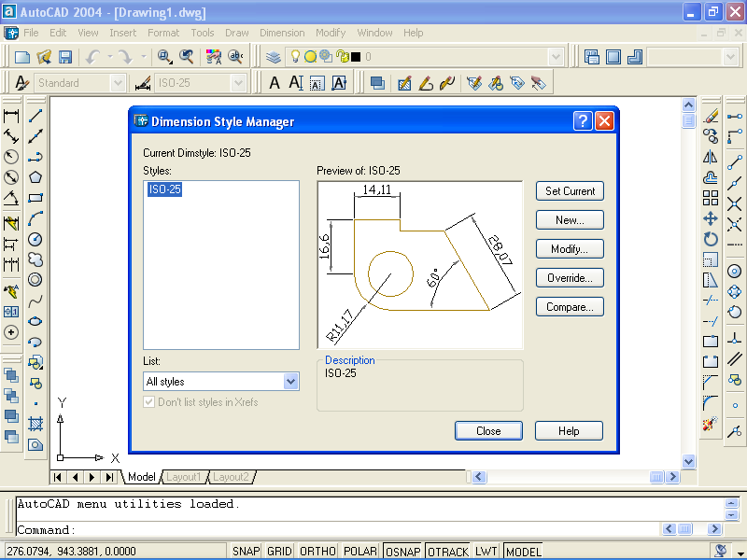Toggle LWT lineweight display
Image resolution: width=747 pixels, height=560 pixels.
(x=486, y=551)
